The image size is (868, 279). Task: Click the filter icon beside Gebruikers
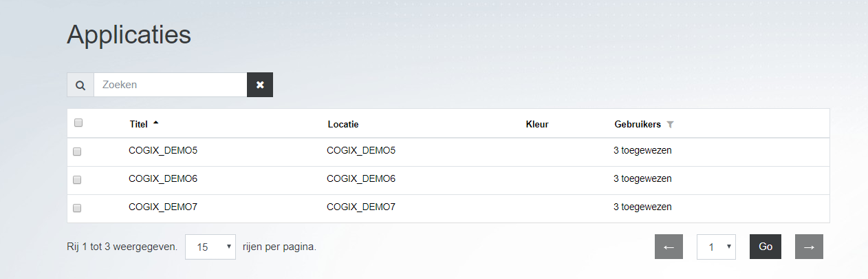click(x=671, y=125)
